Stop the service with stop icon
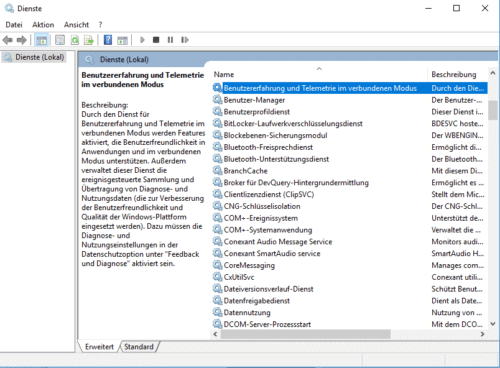 click(156, 40)
